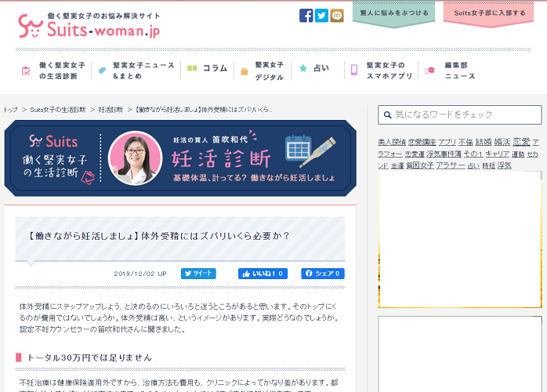This screenshot has width=547, height=392.
Task: Click the speech bubble icon for 編集部ニュース
Action: 429,71
